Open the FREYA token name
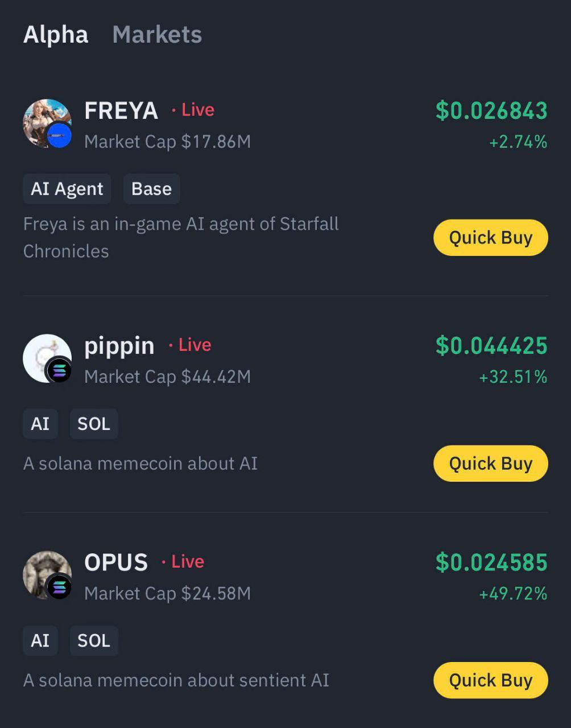The height and width of the screenshot is (728, 571). coord(121,111)
